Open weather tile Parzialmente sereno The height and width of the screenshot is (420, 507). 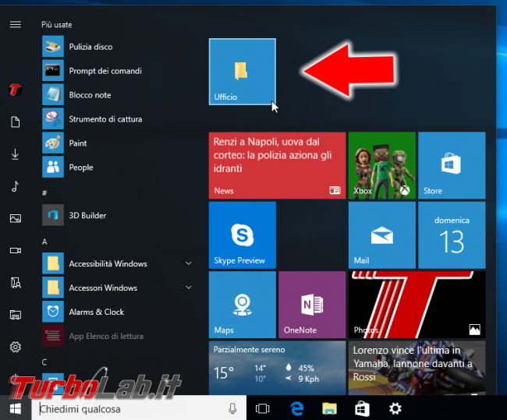point(277,368)
